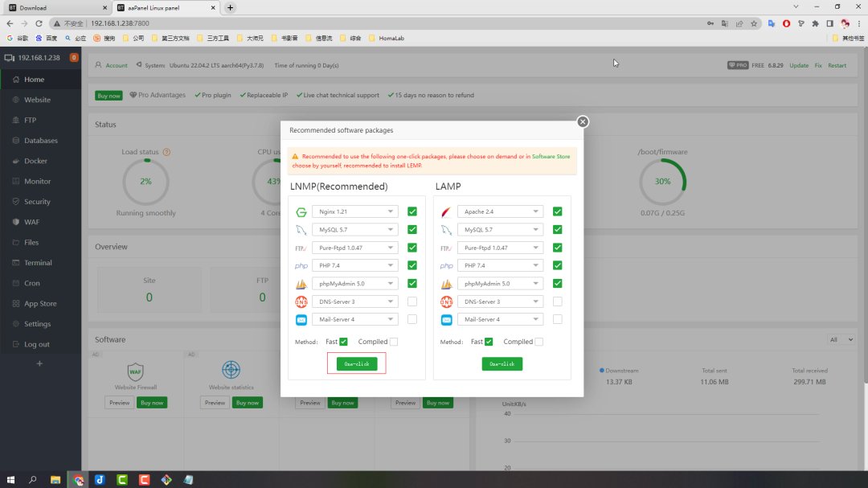Click the plus icon below Log out
This screenshot has width=868, height=488.
point(39,364)
